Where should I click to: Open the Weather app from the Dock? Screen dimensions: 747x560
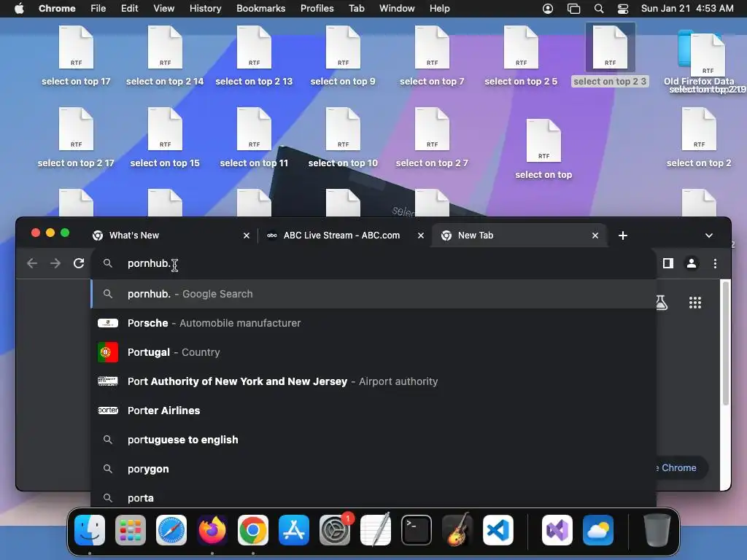[598, 530]
